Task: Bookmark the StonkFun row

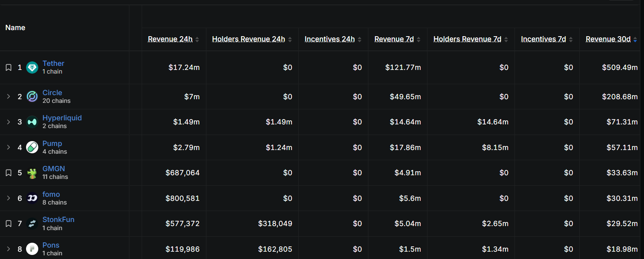Action: click(9, 224)
